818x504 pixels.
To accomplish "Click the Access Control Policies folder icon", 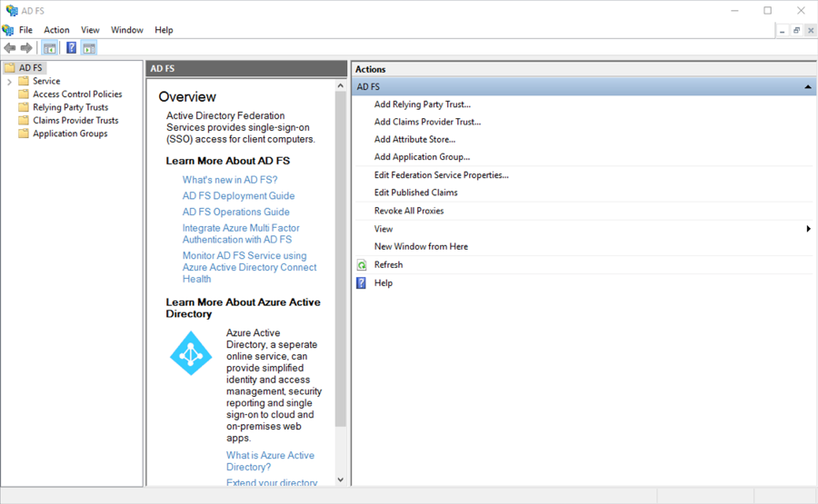I will (x=24, y=94).
